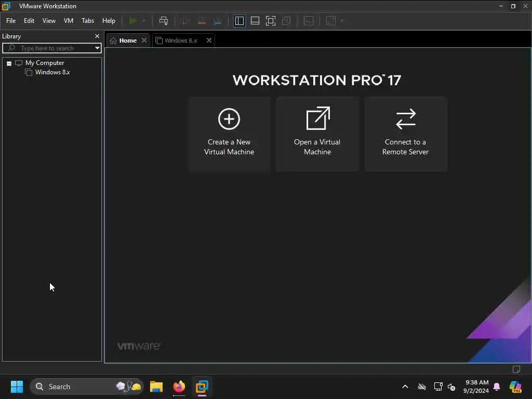Open the Help menu
Screen dimensions: 532x399
pos(109,21)
